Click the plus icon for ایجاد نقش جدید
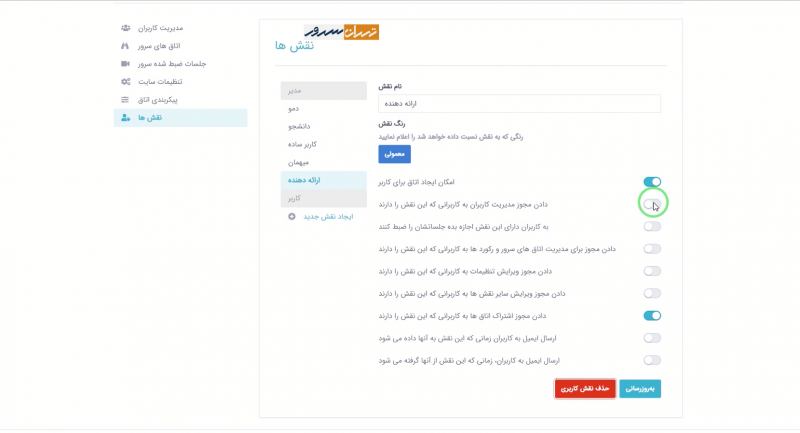 point(291,216)
